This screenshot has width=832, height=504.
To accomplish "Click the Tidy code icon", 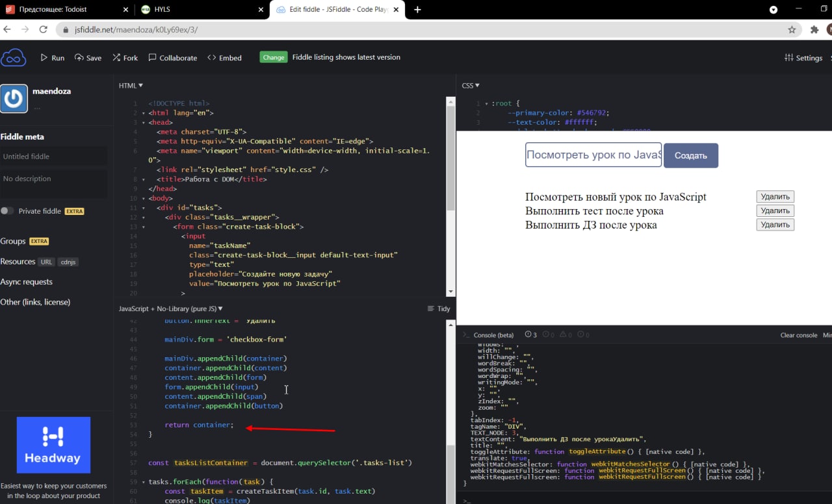I will pos(430,309).
